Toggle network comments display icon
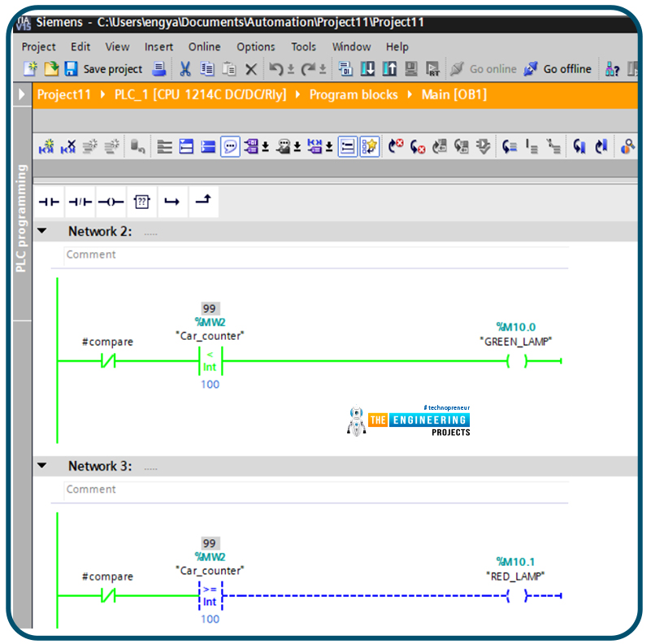 click(348, 146)
